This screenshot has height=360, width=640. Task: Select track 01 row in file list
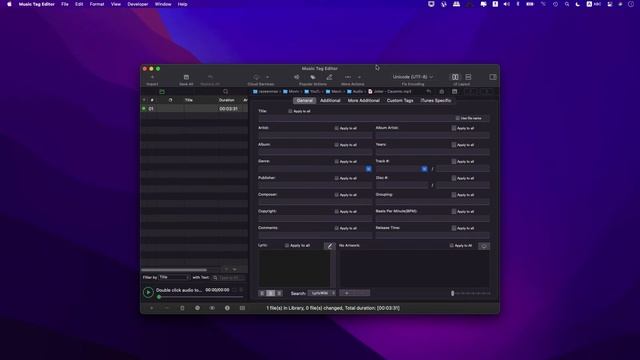194,109
